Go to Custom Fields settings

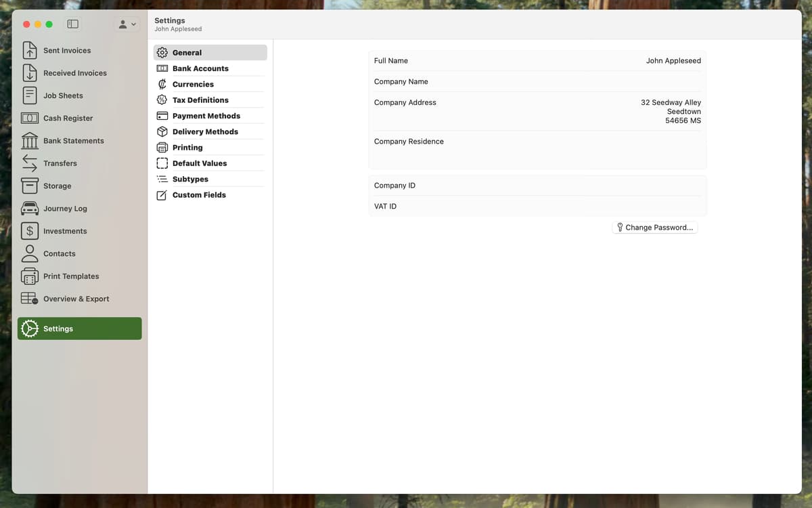coord(199,195)
